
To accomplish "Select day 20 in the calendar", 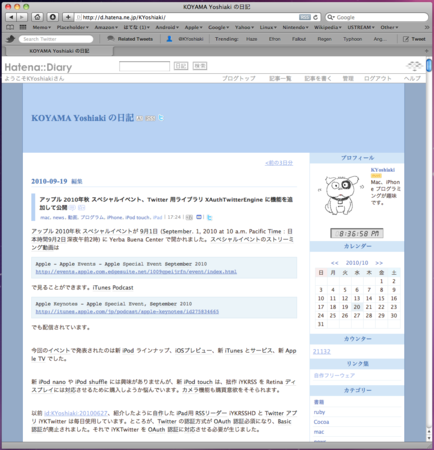I will (357, 307).
